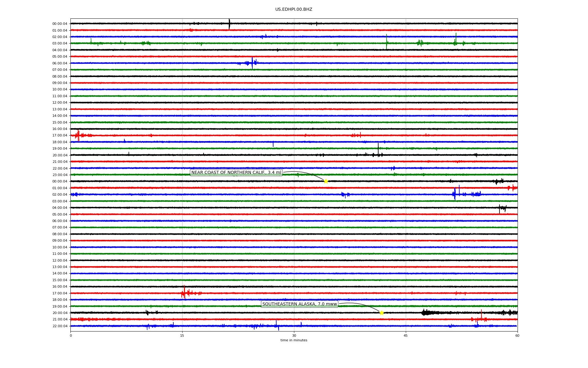Viewport: 588px width, 368px height.
Task: Click the yellow star on Southeastern Alaska event
Action: [x=382, y=313]
